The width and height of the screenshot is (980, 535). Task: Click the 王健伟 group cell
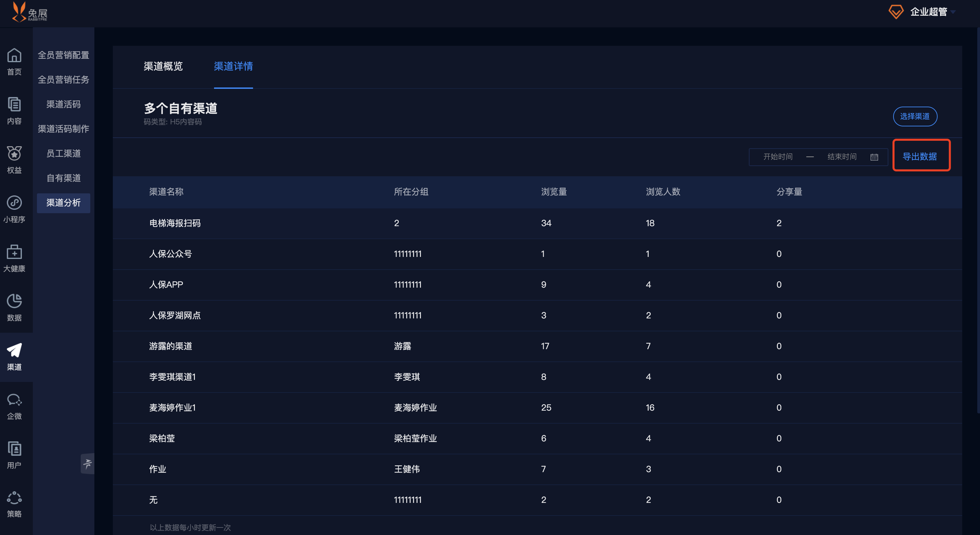407,469
